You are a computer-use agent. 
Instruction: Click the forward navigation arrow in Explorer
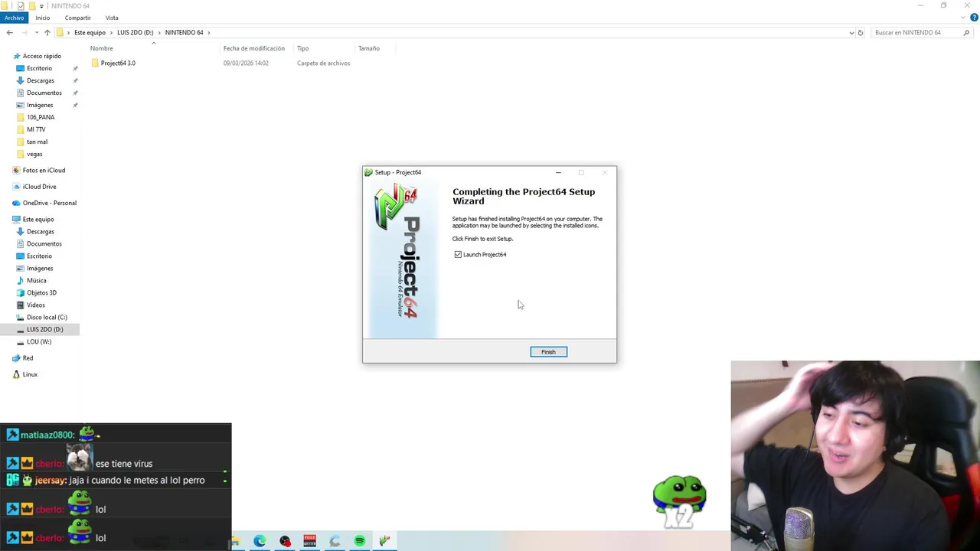click(x=25, y=33)
